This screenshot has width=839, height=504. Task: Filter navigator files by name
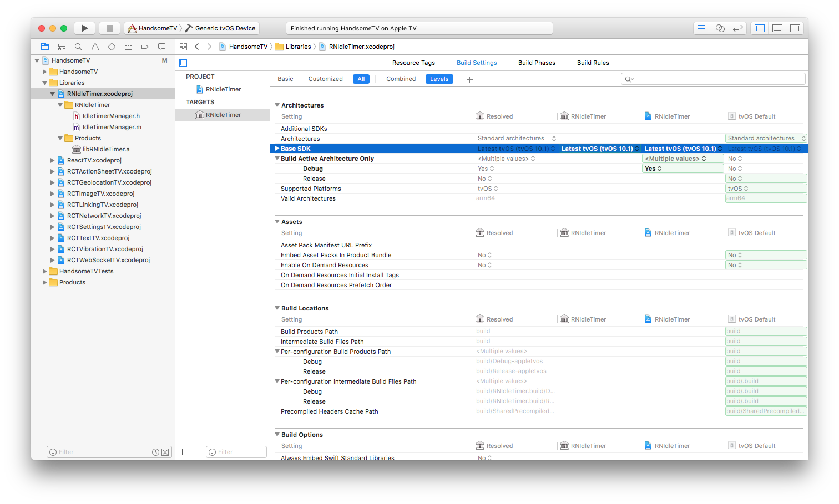(109, 452)
